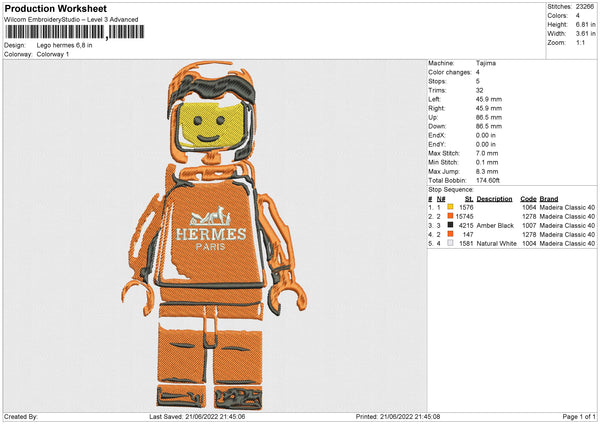This screenshot has height=424, width=600.
Task: Click the Total Bobbin value 174.60ft
Action: (x=488, y=180)
